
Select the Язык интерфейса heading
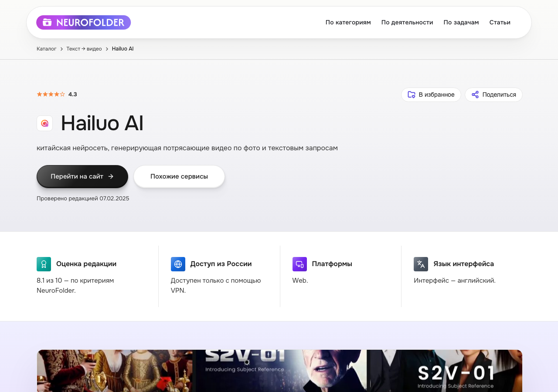tap(463, 264)
